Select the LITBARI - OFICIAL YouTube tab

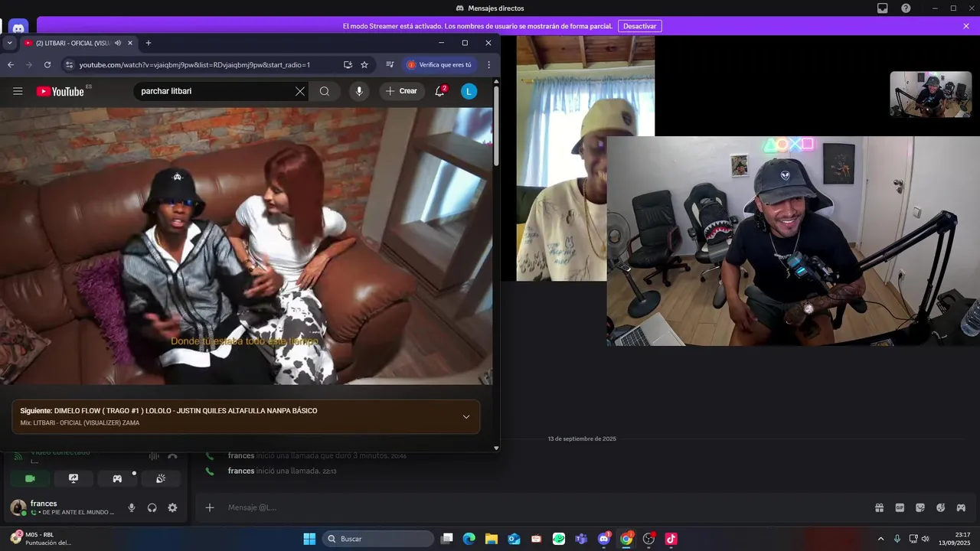[x=73, y=43]
